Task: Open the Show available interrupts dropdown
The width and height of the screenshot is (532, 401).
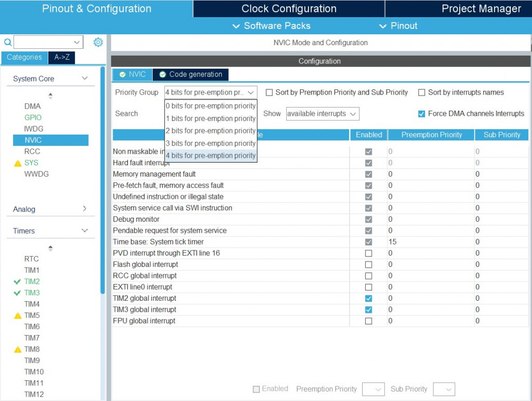Action: point(322,114)
